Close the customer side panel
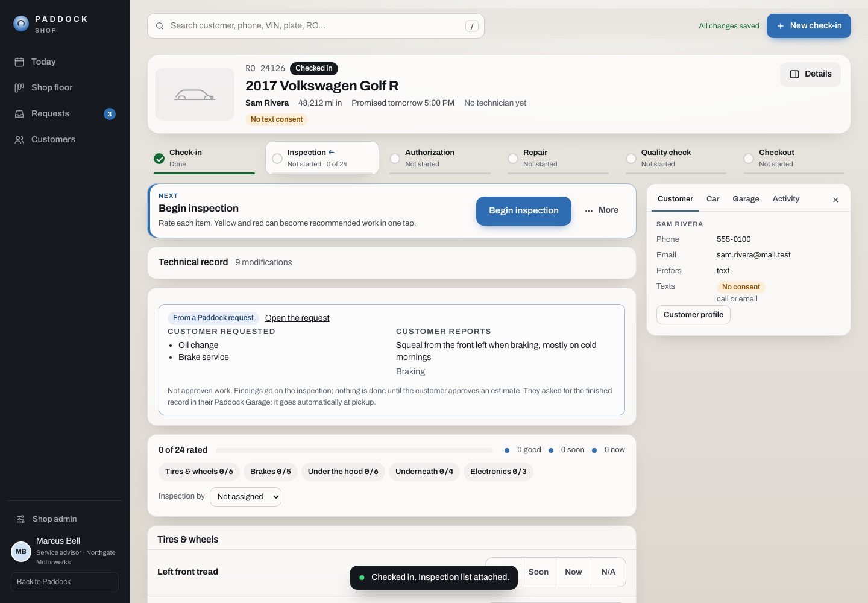Viewport: 868px width, 603px height. 835,200
